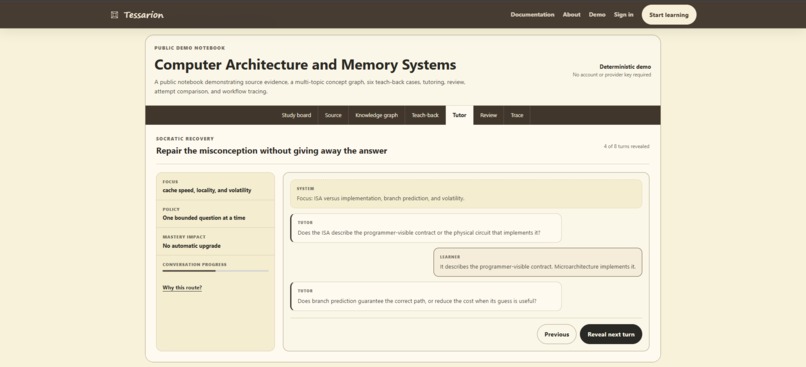Image resolution: width=806 pixels, height=367 pixels.
Task: Click the learner reply message bubble
Action: [x=538, y=262]
